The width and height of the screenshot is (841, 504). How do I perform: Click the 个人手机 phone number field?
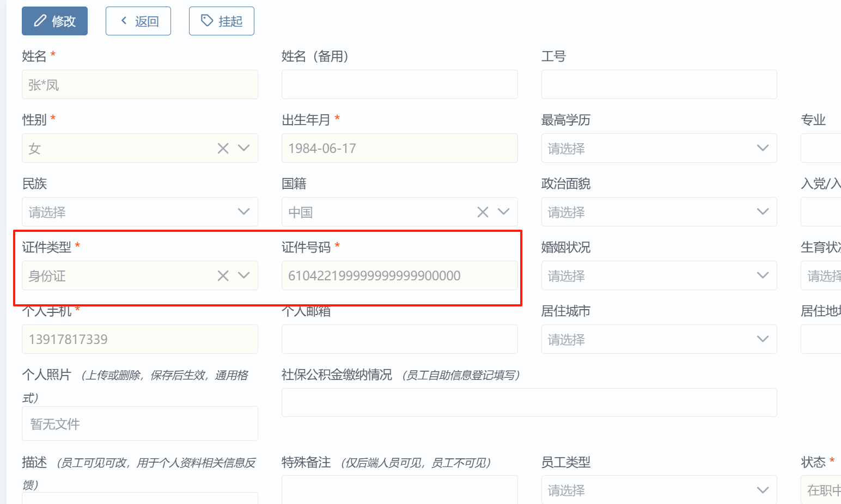coord(139,340)
